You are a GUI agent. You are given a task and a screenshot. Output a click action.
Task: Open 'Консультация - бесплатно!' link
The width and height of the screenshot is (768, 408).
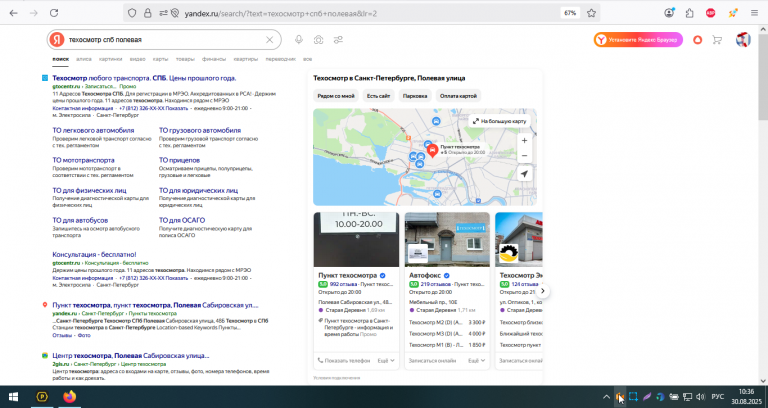point(94,255)
